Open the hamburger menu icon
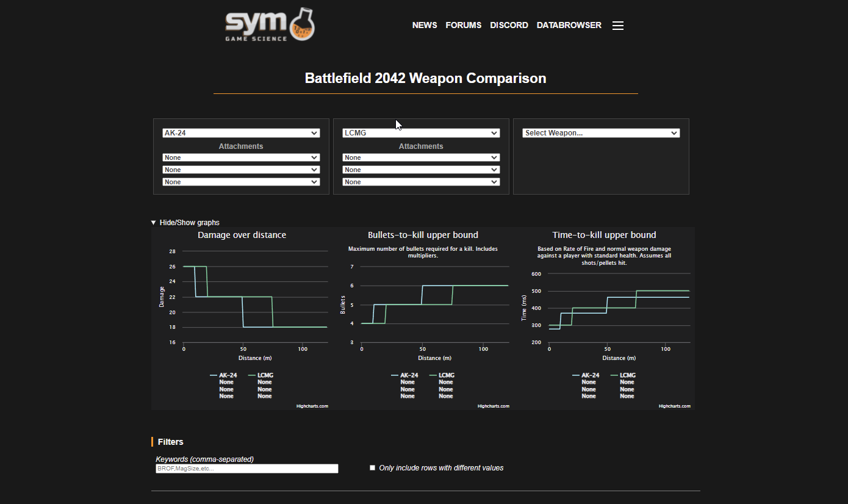Viewport: 848px width, 504px height. click(617, 26)
